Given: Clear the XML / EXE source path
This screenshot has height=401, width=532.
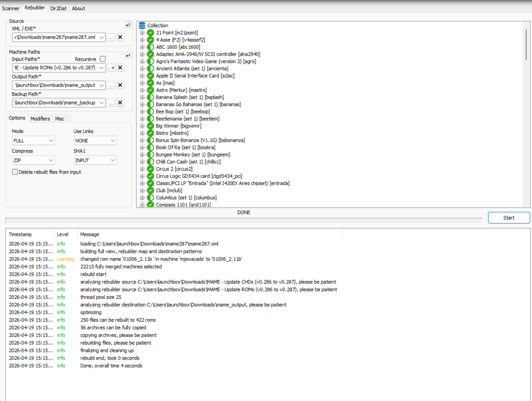Looking at the screenshot, I should click(x=120, y=37).
